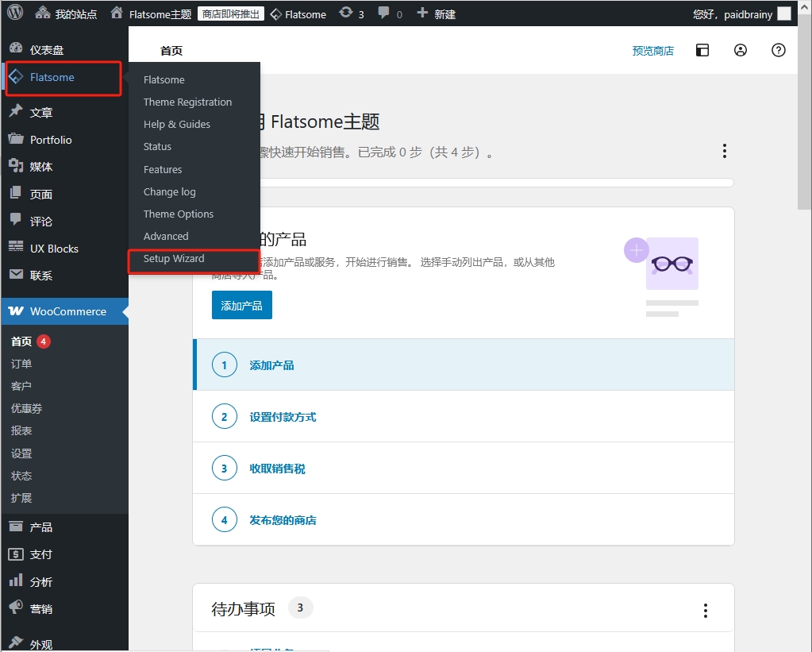Open 媒体 media library icon

[16, 166]
